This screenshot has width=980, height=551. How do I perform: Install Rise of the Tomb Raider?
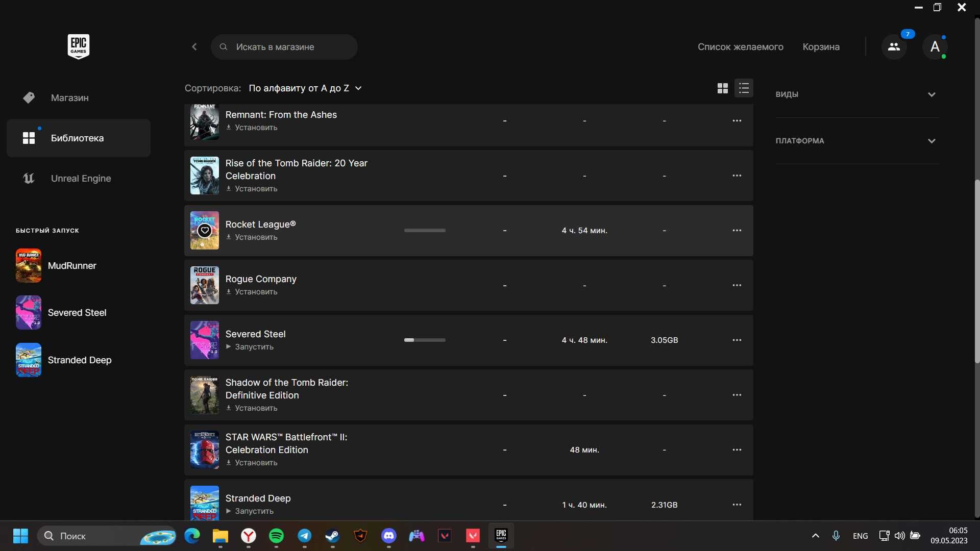(x=252, y=189)
